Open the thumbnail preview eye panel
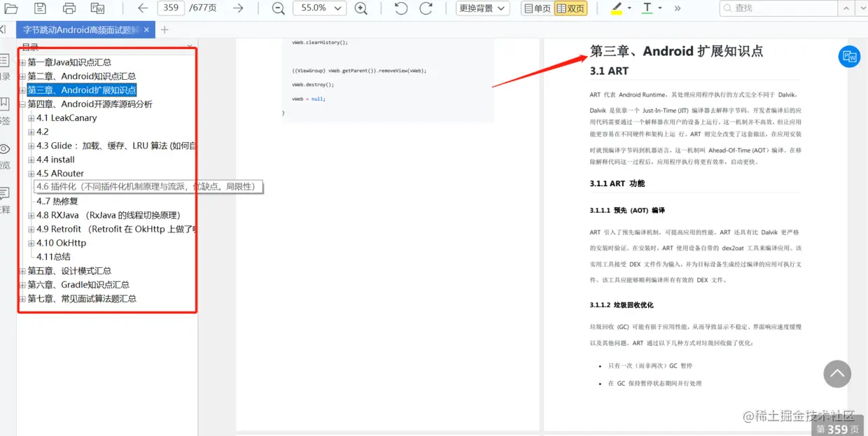Image resolution: width=868 pixels, height=436 pixels. pyautogui.click(x=5, y=156)
